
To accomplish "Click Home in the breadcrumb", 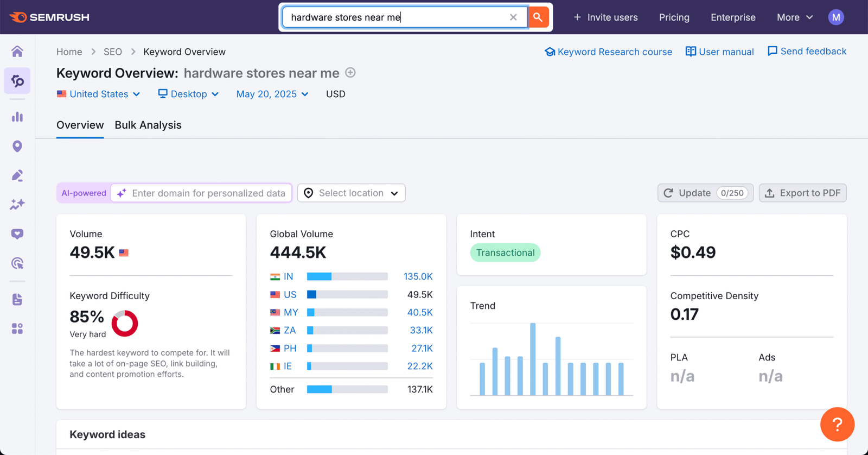I will (69, 52).
